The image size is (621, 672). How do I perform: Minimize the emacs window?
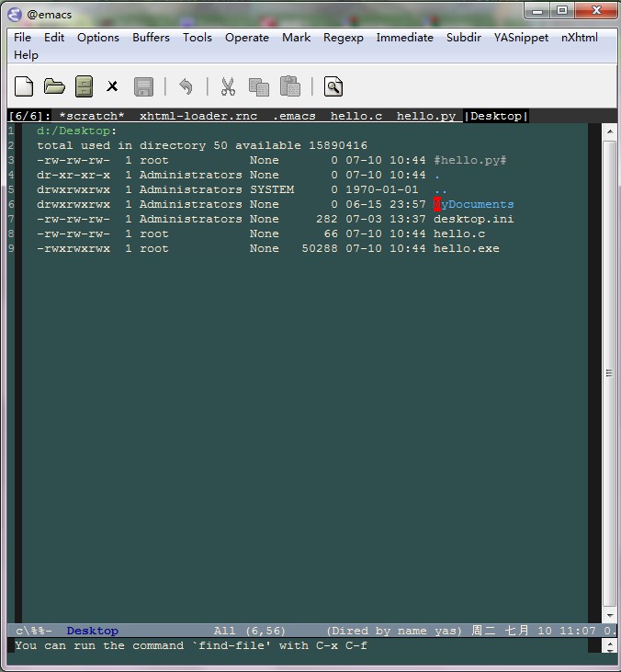coord(537,10)
